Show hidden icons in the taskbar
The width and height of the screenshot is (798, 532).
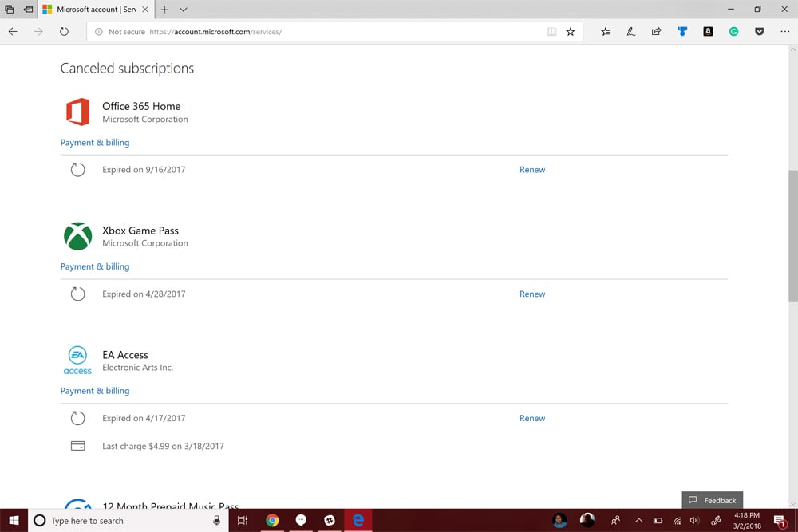(x=639, y=521)
